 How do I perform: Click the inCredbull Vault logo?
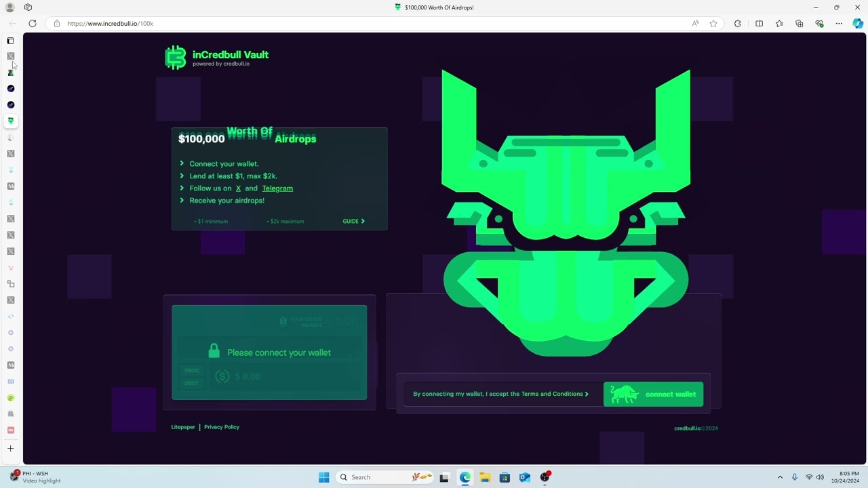[217, 58]
